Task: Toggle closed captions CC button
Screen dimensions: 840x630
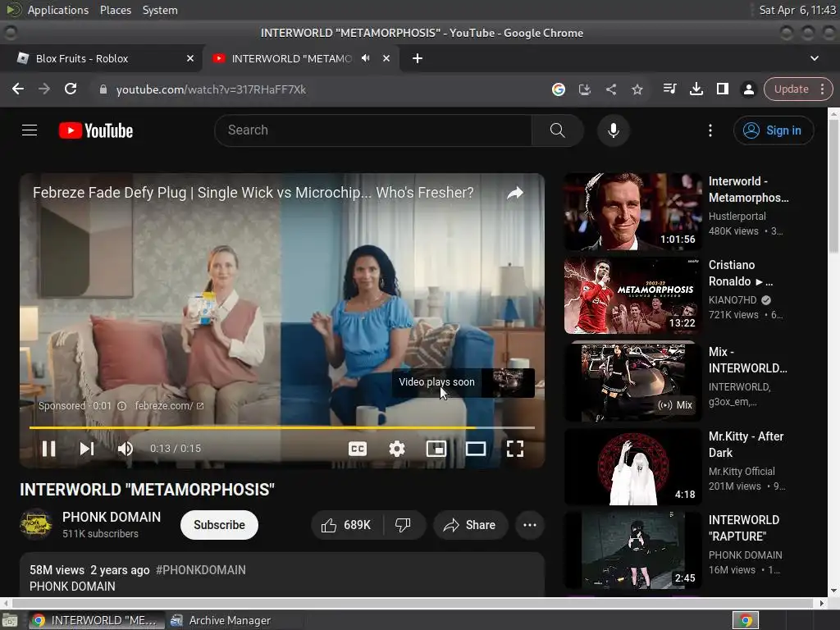Action: pyautogui.click(x=358, y=449)
